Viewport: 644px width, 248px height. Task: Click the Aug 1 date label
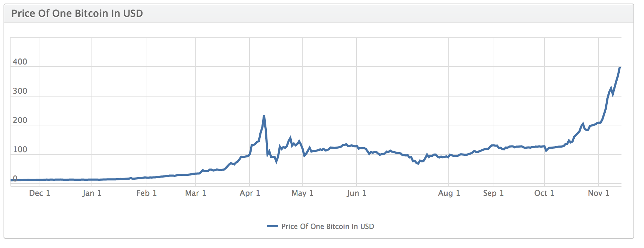449,193
